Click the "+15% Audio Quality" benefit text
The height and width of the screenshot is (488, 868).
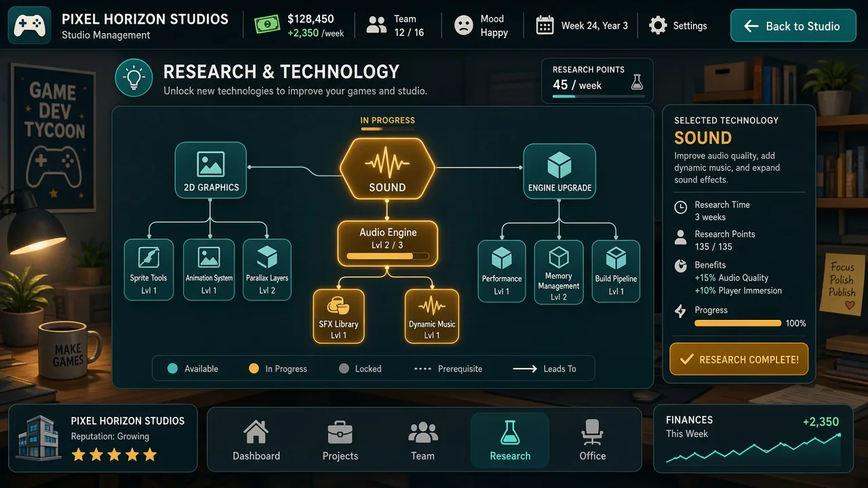pos(732,278)
